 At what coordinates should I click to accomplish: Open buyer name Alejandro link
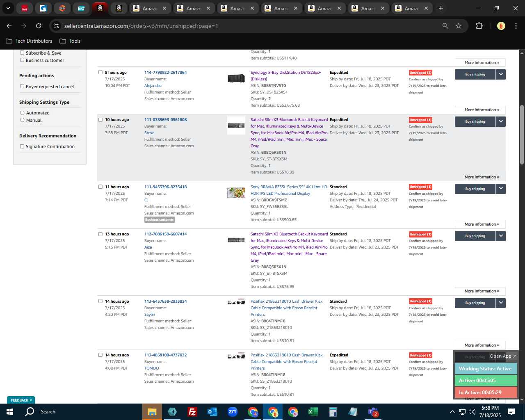coord(153,86)
